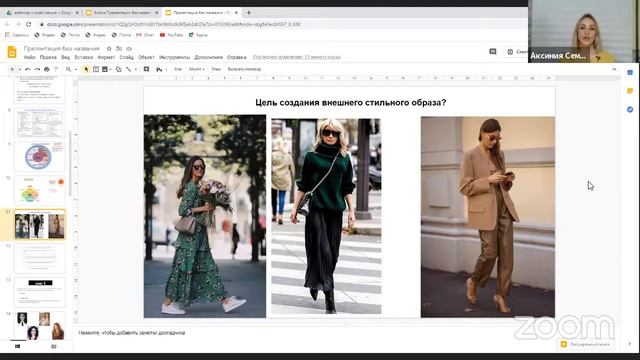
Task: Open the Вид menu
Action: pos(65,58)
